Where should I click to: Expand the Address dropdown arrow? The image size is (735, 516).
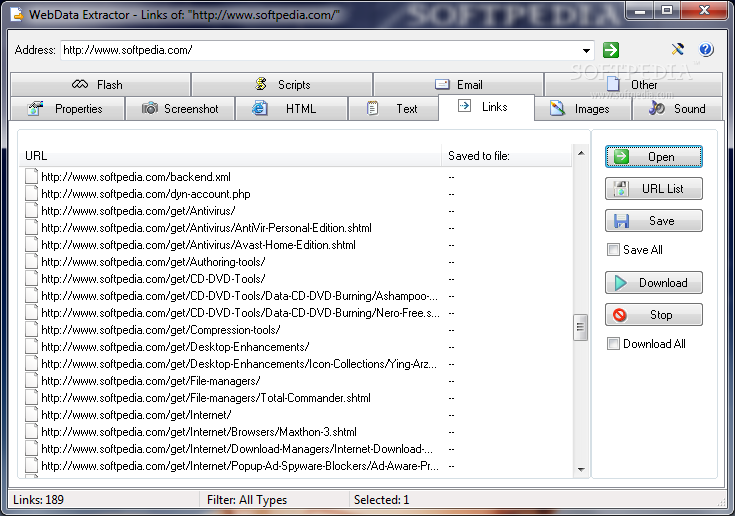(x=586, y=50)
